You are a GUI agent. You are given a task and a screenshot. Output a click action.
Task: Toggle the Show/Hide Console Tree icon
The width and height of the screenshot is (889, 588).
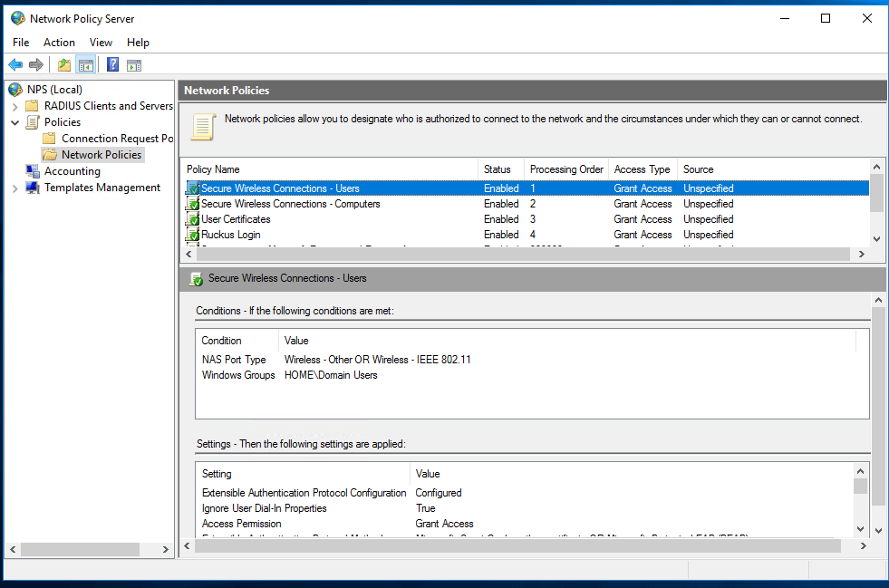pos(86,64)
